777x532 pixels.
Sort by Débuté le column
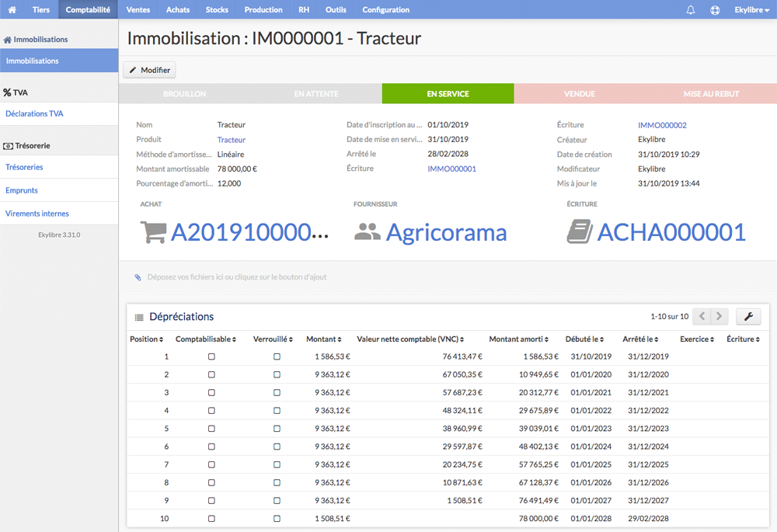[585, 339]
